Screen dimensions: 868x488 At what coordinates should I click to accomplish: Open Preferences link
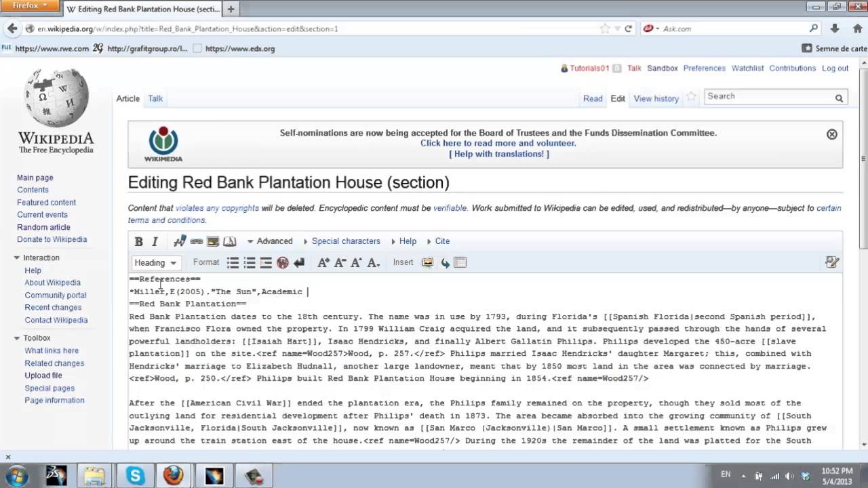point(704,68)
